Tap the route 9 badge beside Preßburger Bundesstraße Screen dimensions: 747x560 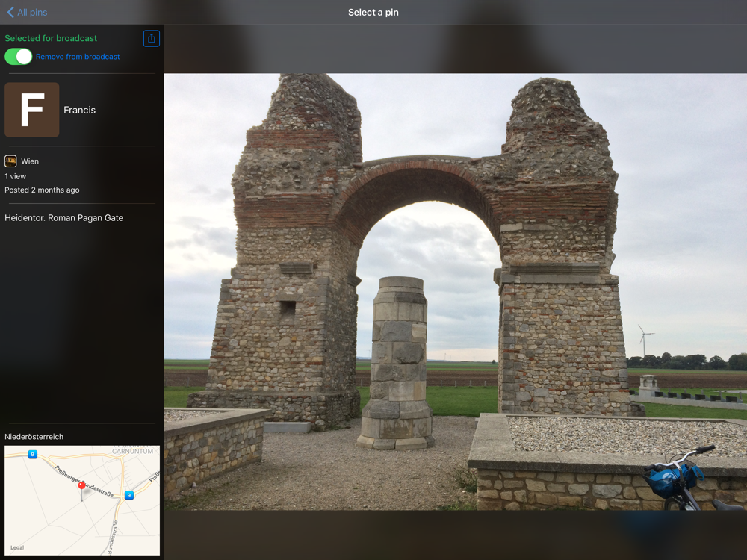pyautogui.click(x=128, y=495)
